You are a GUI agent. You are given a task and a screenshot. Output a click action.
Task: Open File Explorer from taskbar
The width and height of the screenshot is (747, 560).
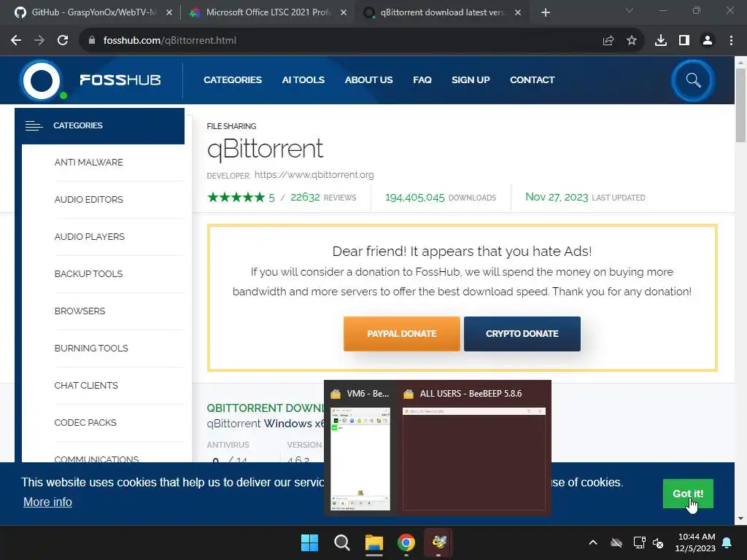[x=374, y=542]
